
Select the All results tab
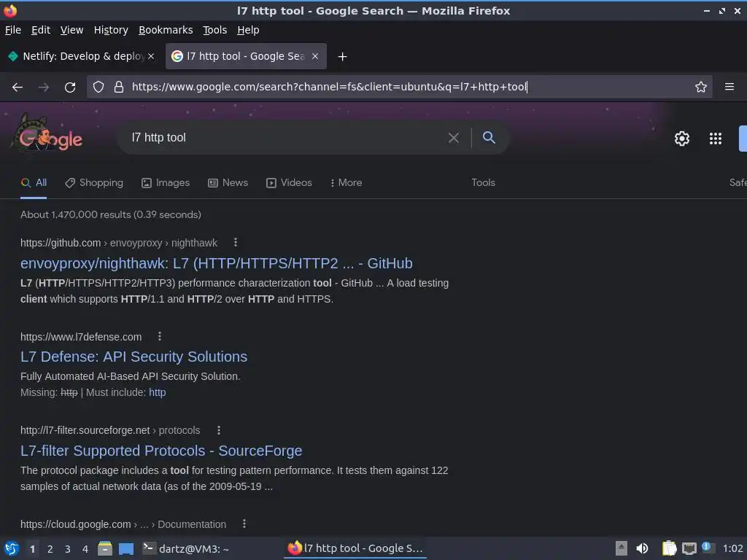point(34,183)
